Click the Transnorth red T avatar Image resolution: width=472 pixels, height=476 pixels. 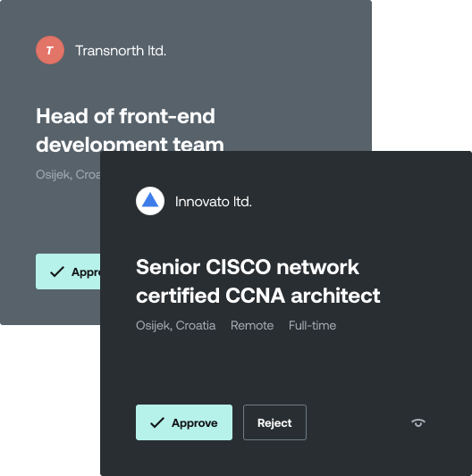pyautogui.click(x=50, y=50)
